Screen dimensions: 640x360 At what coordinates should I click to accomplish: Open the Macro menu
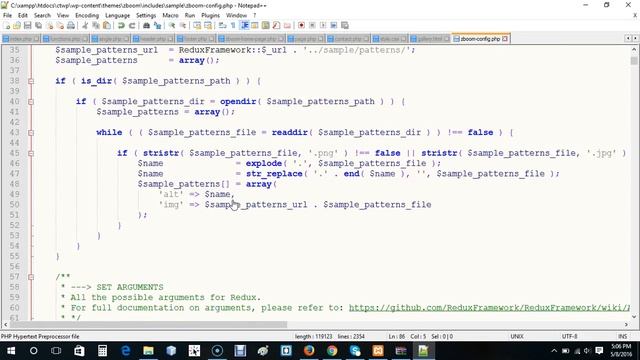[x=170, y=15]
